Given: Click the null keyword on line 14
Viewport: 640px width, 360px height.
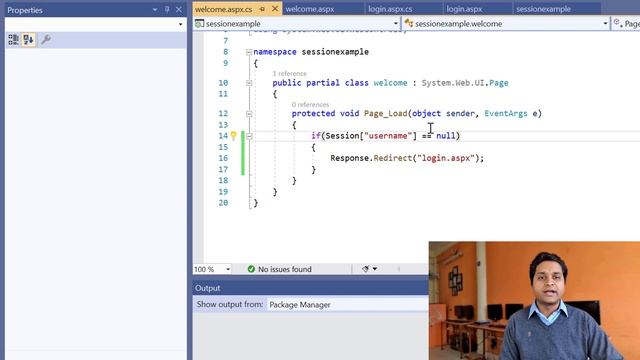Looking at the screenshot, I should point(446,136).
